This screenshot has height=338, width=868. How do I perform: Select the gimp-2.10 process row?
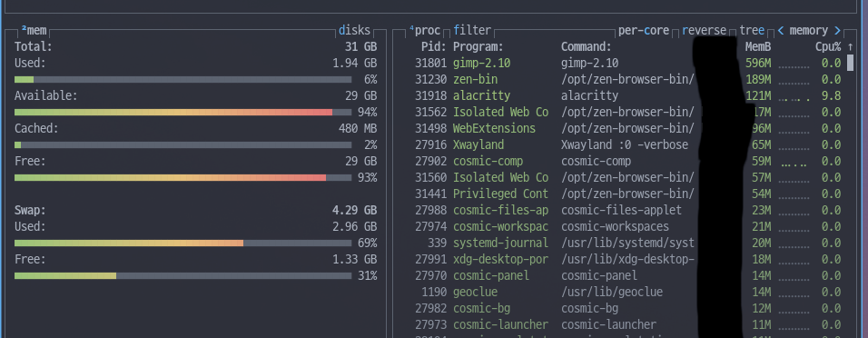[620, 64]
